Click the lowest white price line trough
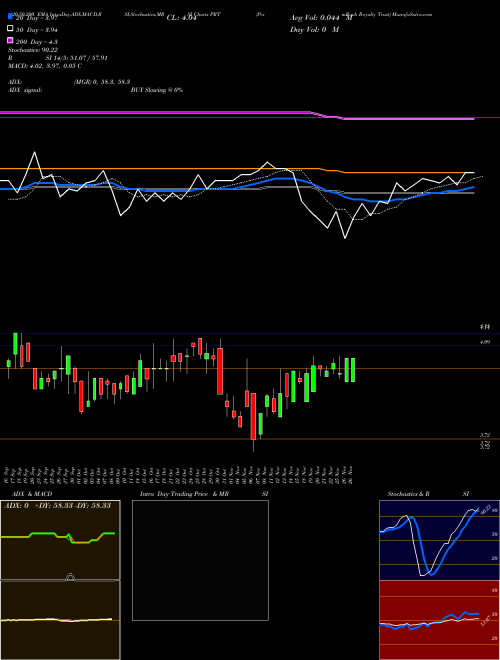Image resolution: width=500 pixels, height=660 pixels. click(x=345, y=238)
